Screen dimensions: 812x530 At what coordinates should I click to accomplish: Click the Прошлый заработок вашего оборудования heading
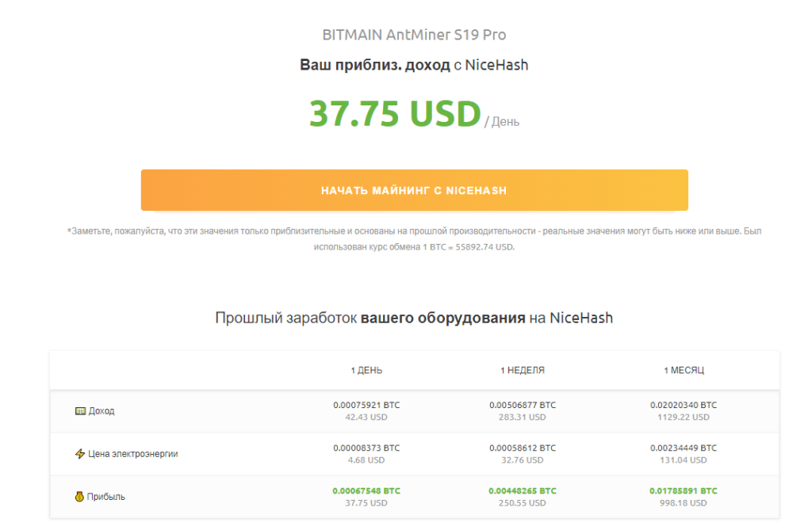click(414, 318)
